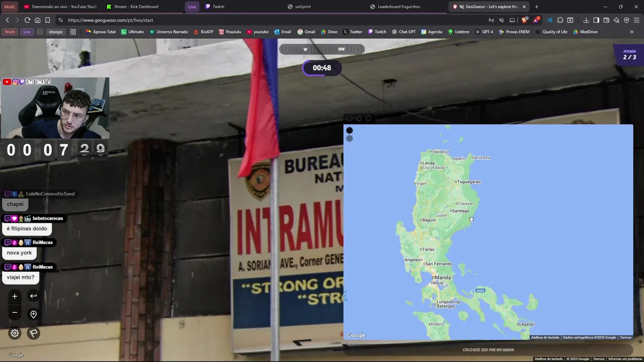Image resolution: width=644 pixels, height=362 pixels.
Task: Open Leo AI sparkle icon
Action: 616,20
